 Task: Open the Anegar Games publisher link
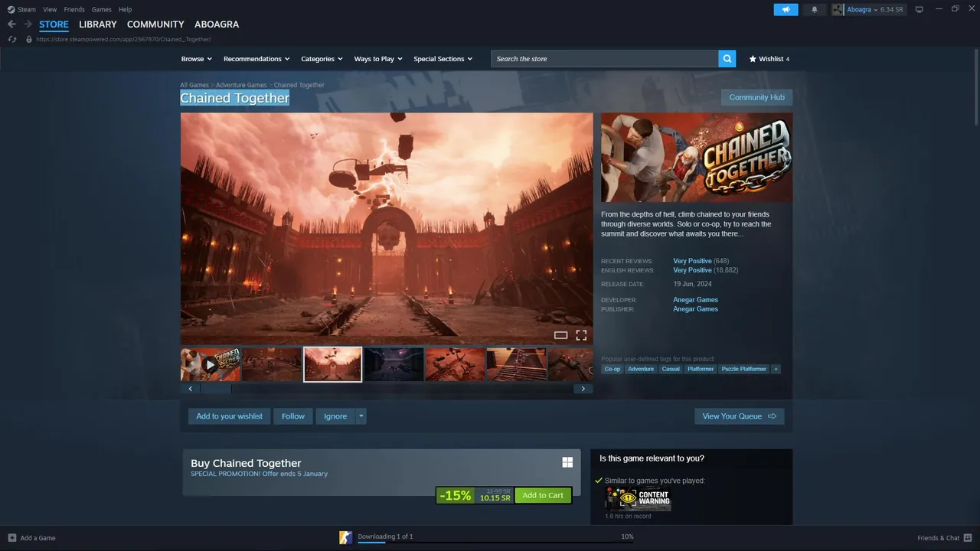[x=695, y=309]
